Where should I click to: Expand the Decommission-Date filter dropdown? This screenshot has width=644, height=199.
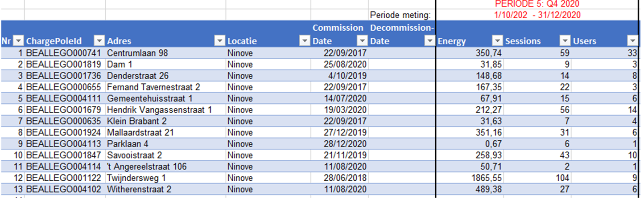point(429,41)
